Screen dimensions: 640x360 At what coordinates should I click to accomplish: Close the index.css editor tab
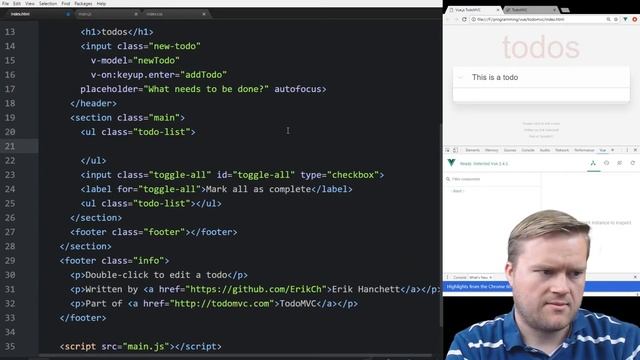tap(204, 14)
